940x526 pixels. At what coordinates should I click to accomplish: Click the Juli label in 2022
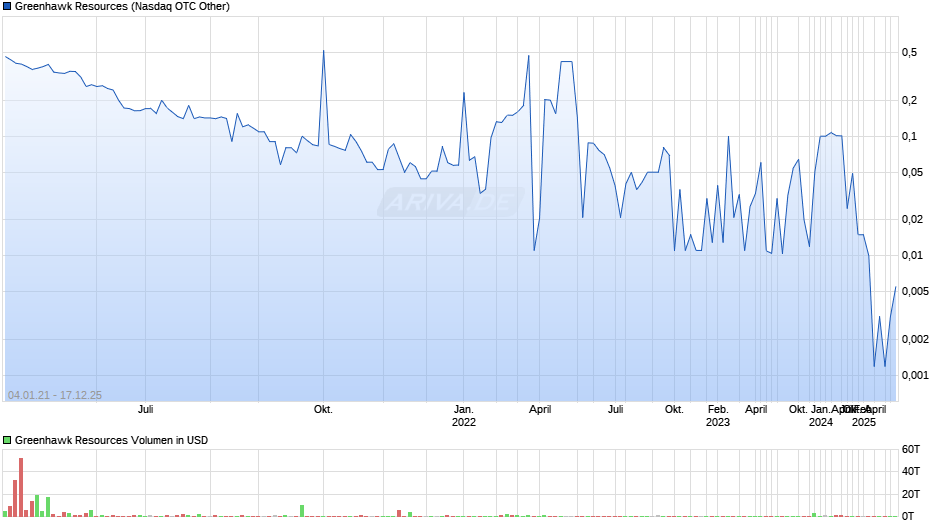(x=616, y=410)
